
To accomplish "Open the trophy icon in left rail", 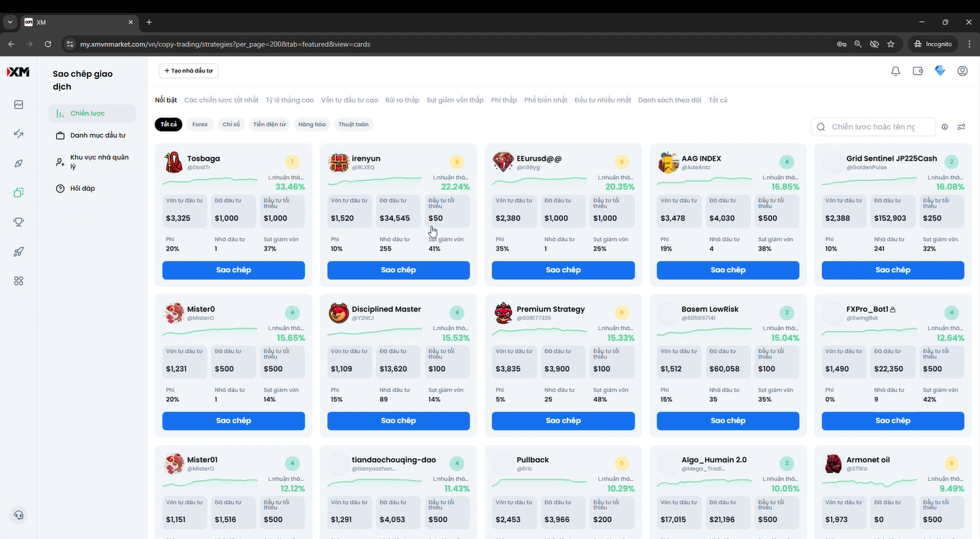I will [19, 222].
